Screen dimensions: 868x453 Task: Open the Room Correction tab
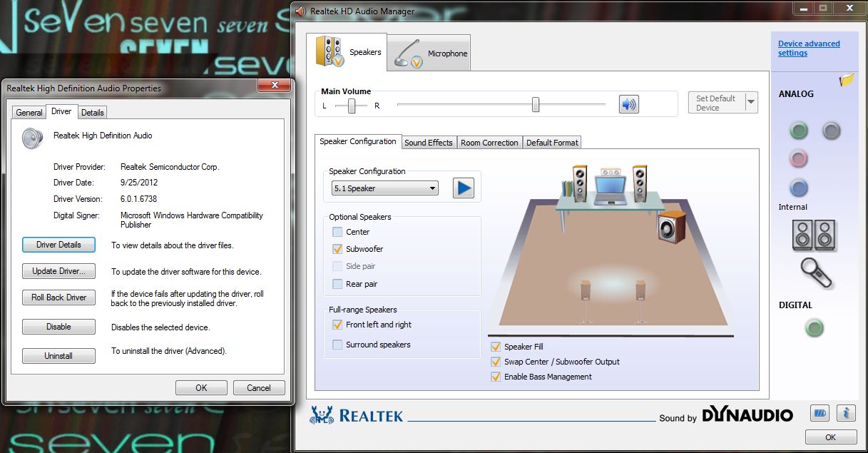pyautogui.click(x=489, y=143)
